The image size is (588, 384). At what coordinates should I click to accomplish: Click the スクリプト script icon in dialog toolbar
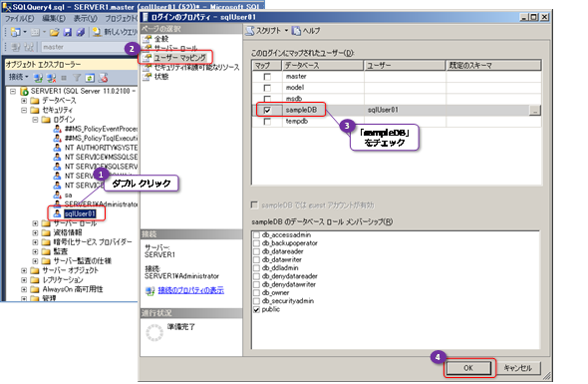point(250,31)
